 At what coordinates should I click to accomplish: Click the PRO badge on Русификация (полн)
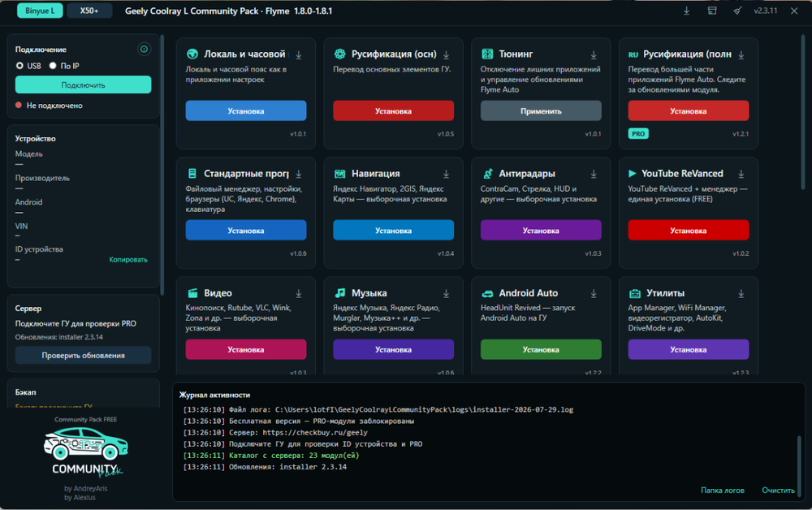638,133
